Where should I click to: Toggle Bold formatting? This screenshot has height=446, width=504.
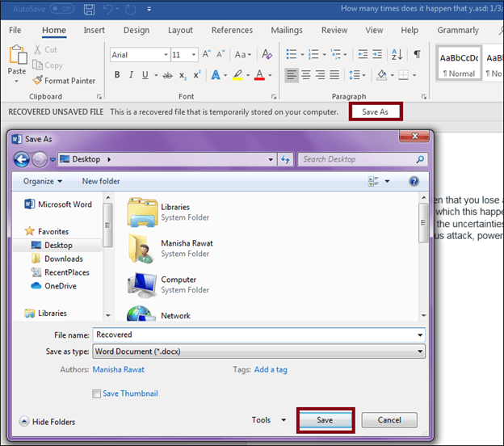117,75
